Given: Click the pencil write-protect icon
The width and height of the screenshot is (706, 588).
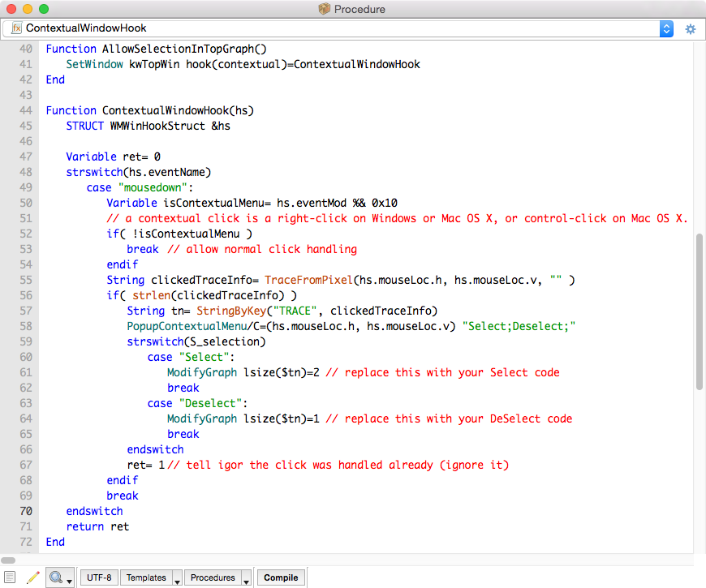Looking at the screenshot, I should 32,577.
